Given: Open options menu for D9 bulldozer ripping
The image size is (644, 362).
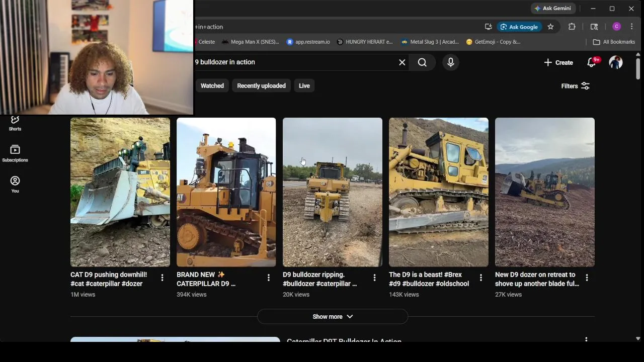Looking at the screenshot, I should (374, 278).
